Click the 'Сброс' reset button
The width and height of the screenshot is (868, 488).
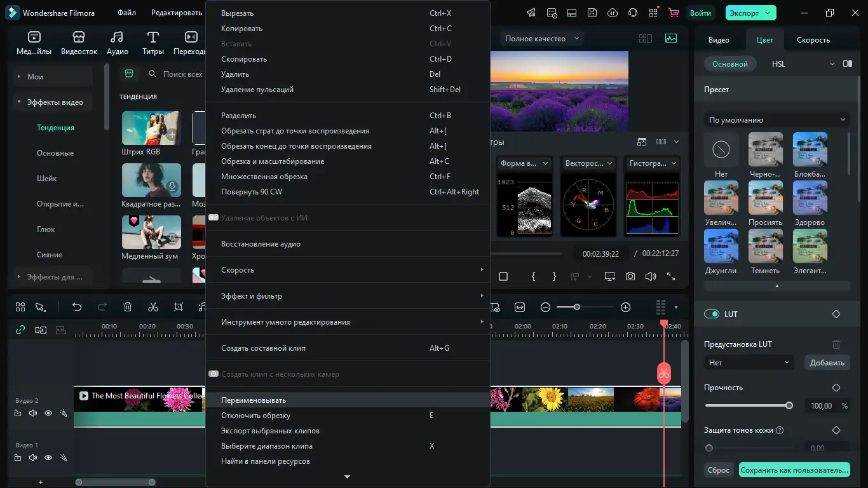click(719, 470)
